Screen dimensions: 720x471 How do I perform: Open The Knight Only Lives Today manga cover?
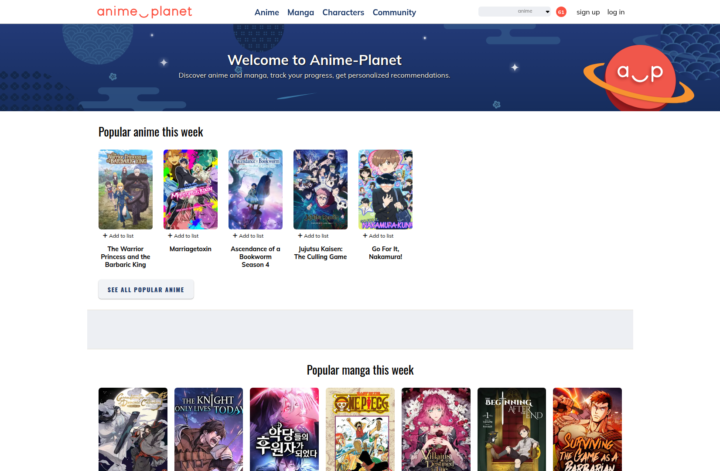pos(208,429)
